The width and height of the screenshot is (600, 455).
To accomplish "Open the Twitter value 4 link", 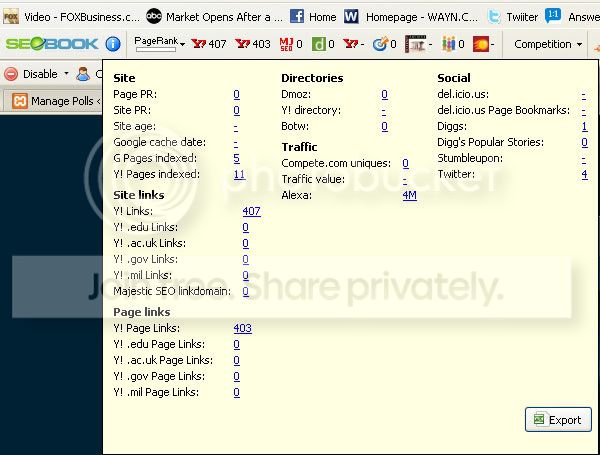I will point(584,174).
